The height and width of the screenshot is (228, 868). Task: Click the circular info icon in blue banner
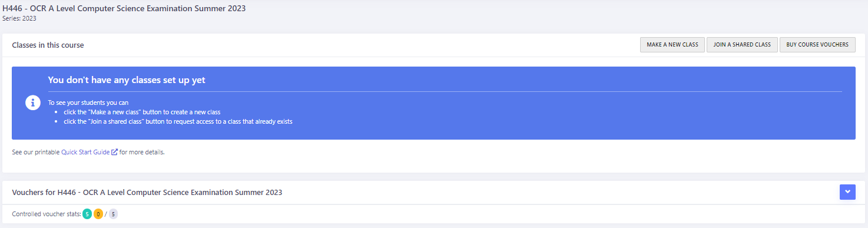point(33,103)
